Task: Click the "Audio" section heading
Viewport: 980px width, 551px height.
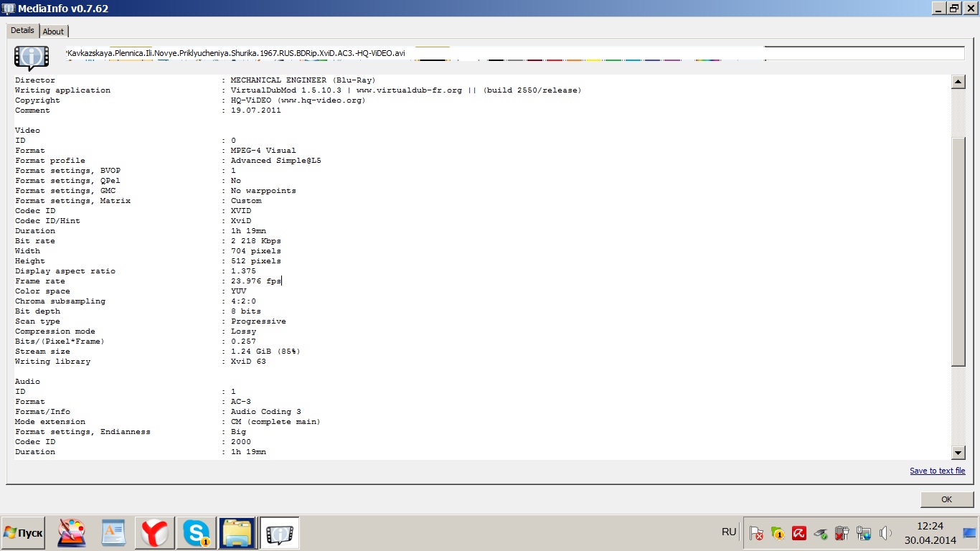Action: click(28, 382)
